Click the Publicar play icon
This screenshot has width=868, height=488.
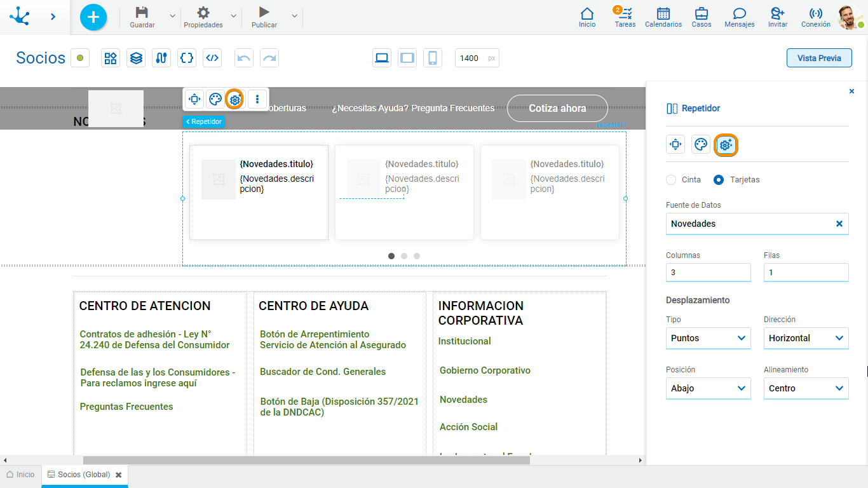[264, 12]
